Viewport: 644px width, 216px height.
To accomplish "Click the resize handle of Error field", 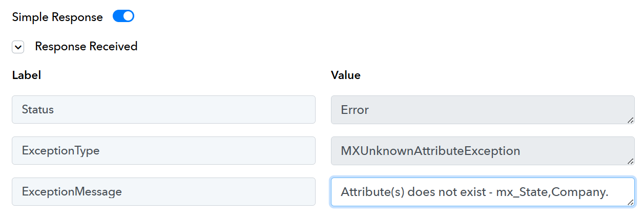I will 631,120.
